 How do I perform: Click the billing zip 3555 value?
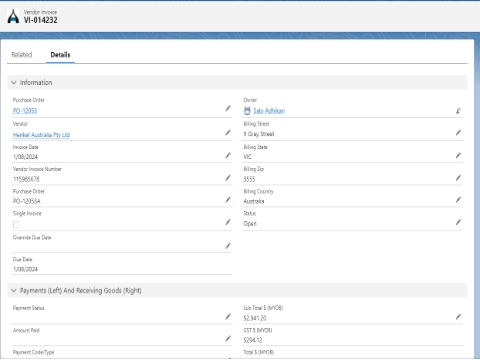(x=249, y=179)
